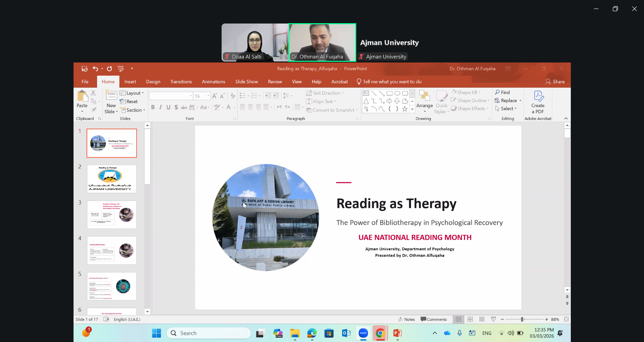The height and width of the screenshot is (342, 644).
Task: Open the Comments pane button
Action: coord(433,319)
